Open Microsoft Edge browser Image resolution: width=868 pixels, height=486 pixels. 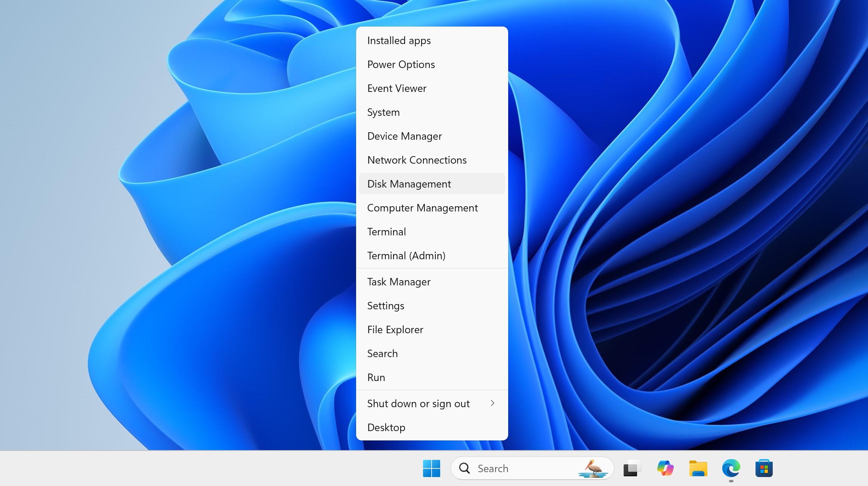pos(732,468)
